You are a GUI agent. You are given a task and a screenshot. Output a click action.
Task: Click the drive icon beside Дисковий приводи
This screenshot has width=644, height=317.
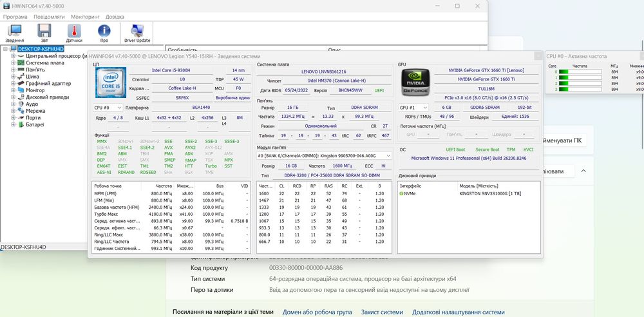click(21, 97)
